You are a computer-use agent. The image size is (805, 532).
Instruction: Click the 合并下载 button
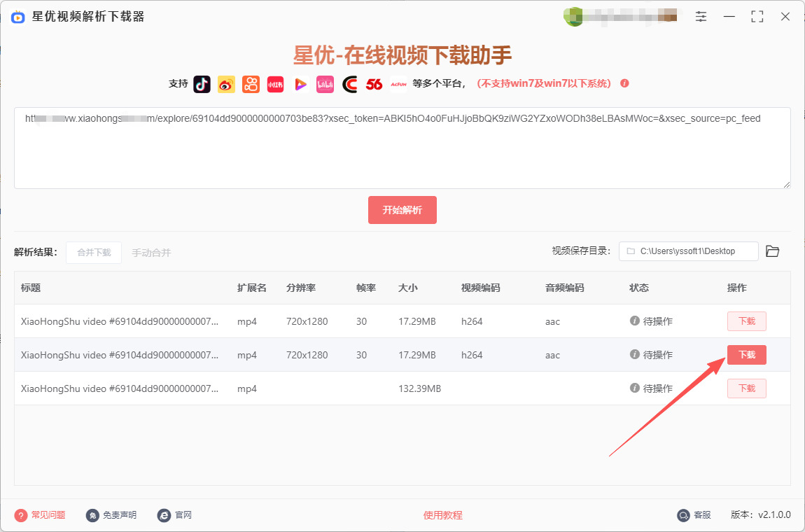point(94,253)
